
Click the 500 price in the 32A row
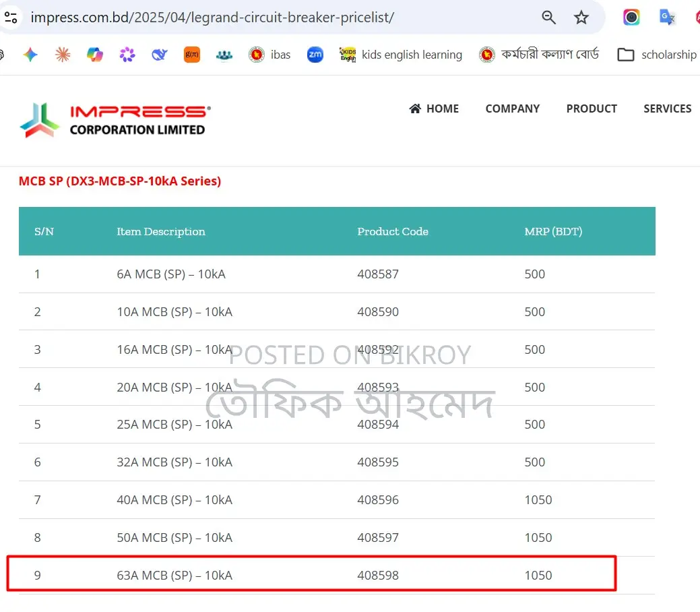pos(534,462)
